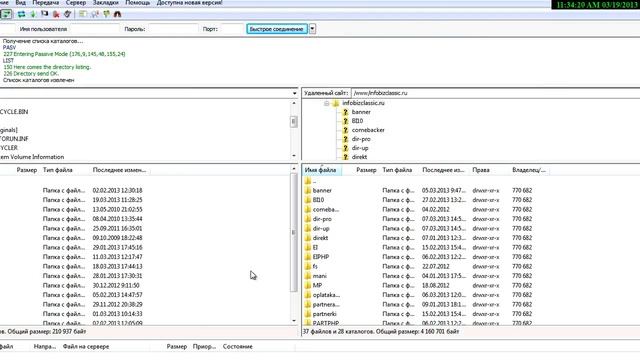Disconnect from server using the red X icon
This screenshot has width=640, height=360.
click(56, 14)
